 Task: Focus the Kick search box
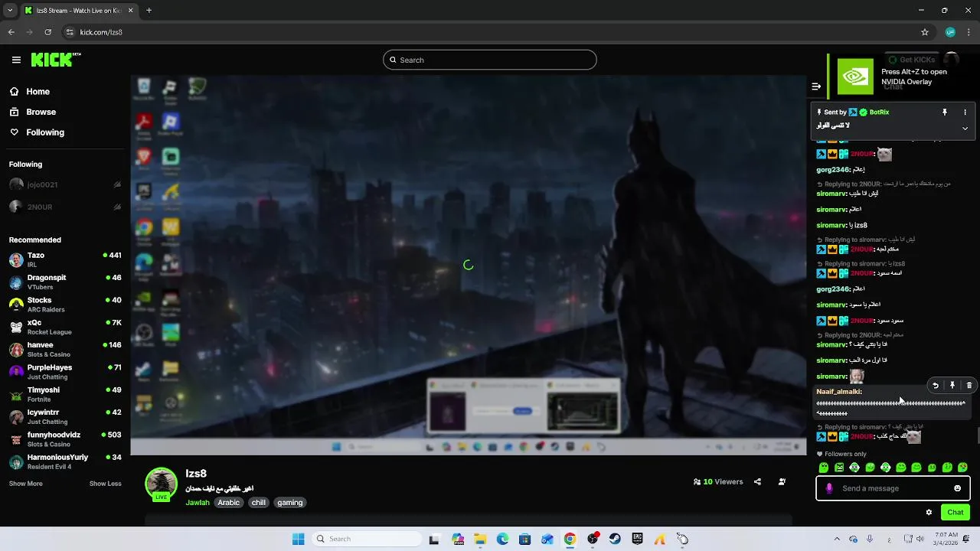(490, 60)
